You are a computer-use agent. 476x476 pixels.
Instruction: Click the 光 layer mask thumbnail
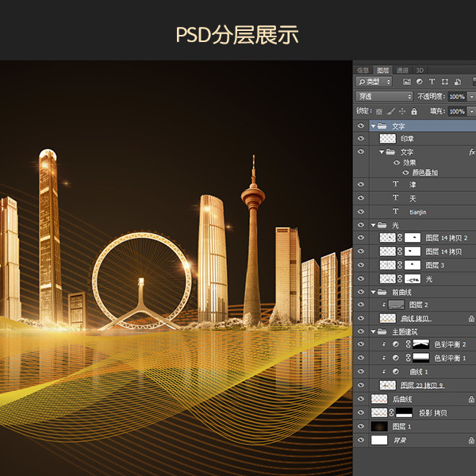point(413,278)
